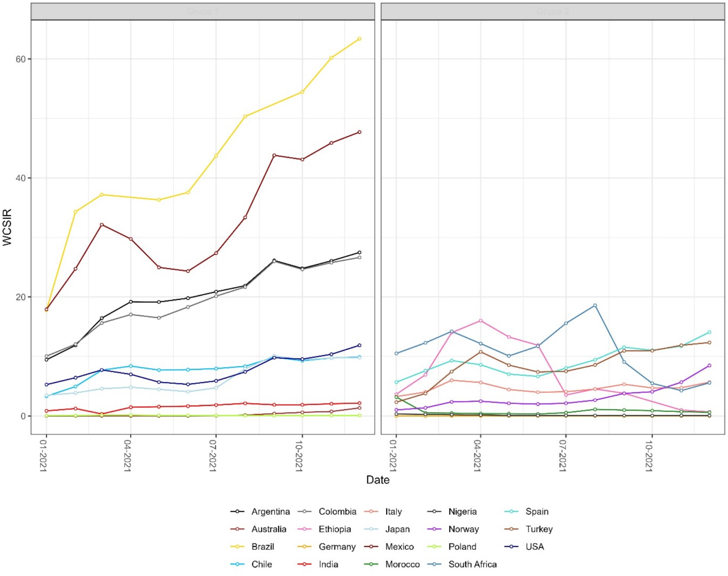
Task: Click 10-2021 label under the right panel
Action: pos(649,456)
